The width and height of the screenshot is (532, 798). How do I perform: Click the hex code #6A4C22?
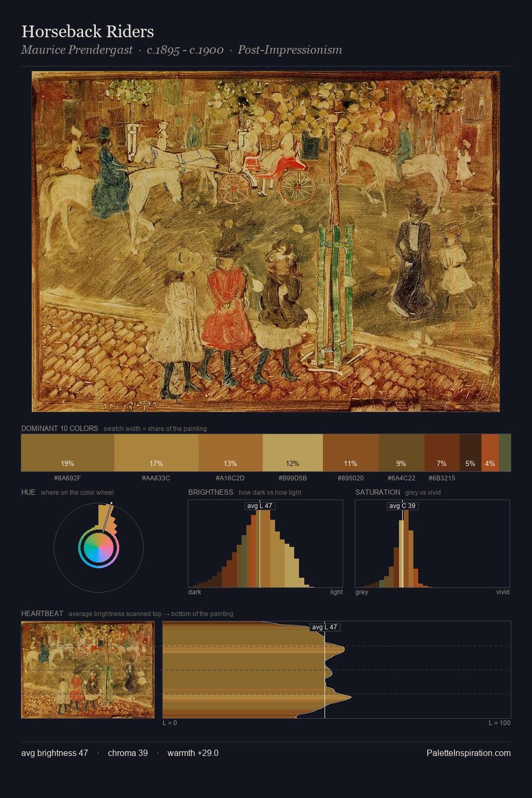point(402,478)
